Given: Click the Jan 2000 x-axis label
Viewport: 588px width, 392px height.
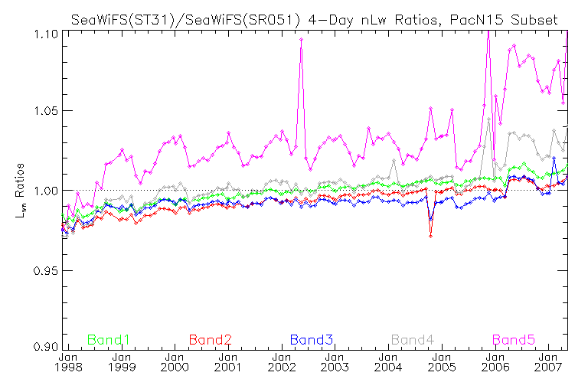Looking at the screenshot, I should [175, 362].
